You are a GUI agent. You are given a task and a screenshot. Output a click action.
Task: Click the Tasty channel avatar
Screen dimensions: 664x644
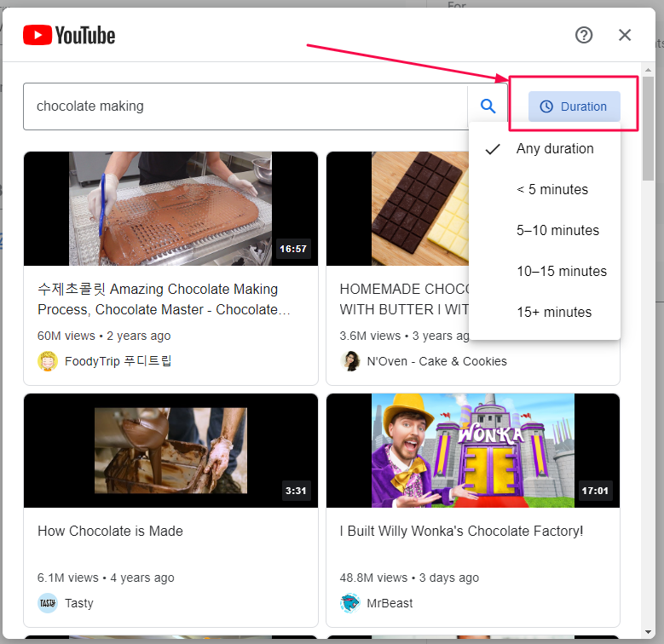click(48, 603)
